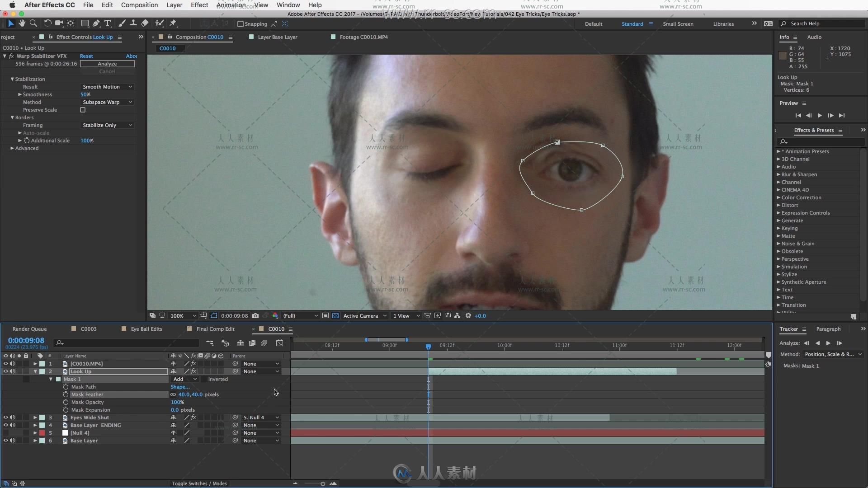The image size is (868, 488).
Task: Select the Effect menu item
Action: click(x=199, y=5)
